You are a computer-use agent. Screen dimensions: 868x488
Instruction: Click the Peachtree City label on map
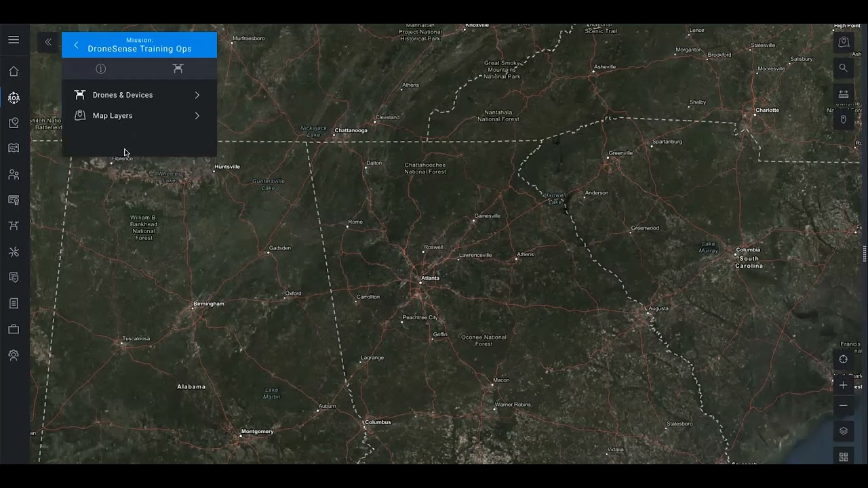coord(420,317)
